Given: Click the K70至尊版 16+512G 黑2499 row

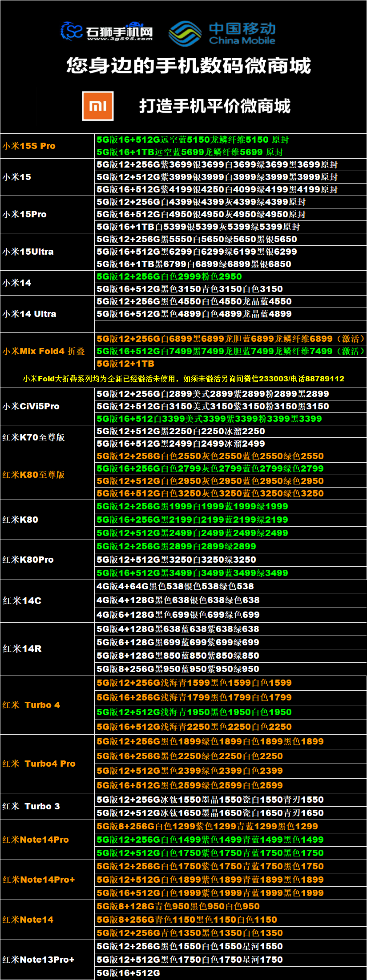Looking at the screenshot, I should [231, 444].
